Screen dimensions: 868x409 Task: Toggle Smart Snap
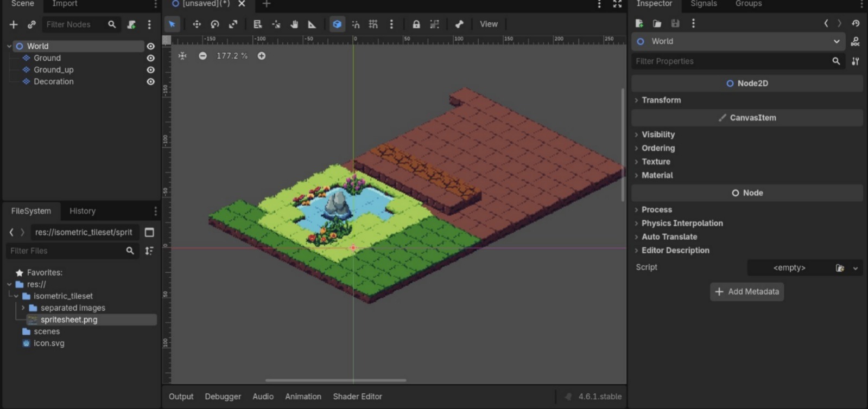(356, 24)
